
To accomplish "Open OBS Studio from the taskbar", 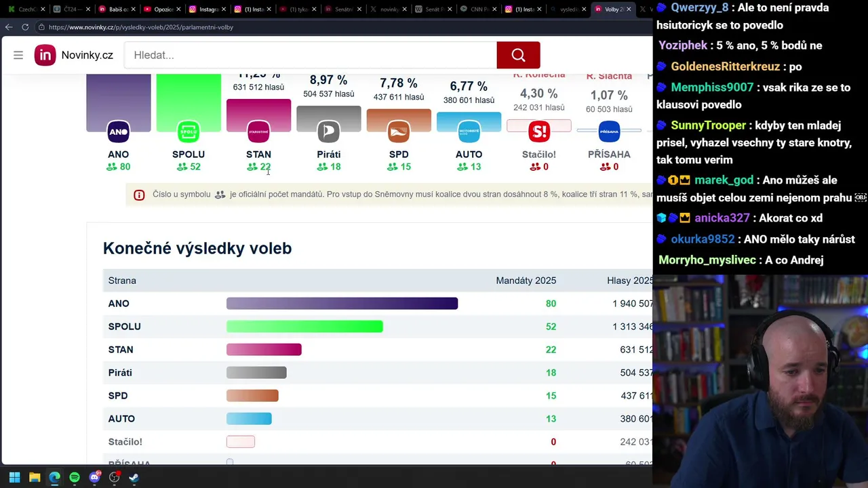I will (x=115, y=477).
